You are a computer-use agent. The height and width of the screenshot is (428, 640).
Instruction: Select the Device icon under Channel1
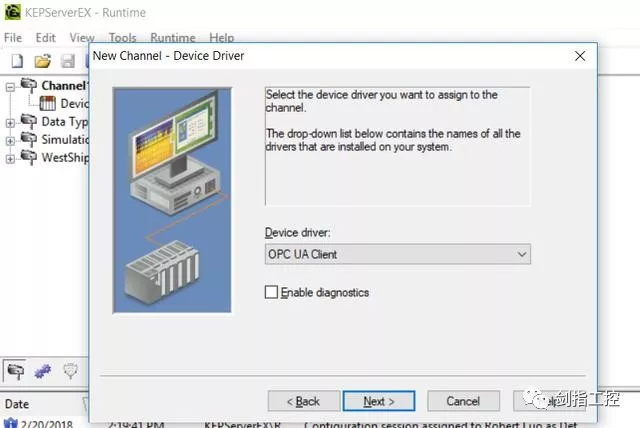[48, 104]
